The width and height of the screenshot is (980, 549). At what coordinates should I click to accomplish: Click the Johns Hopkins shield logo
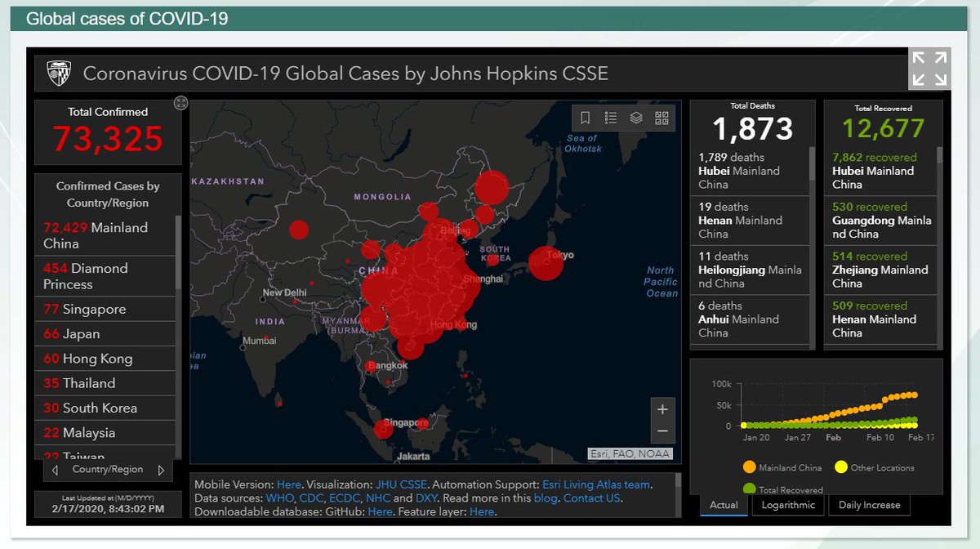(59, 73)
